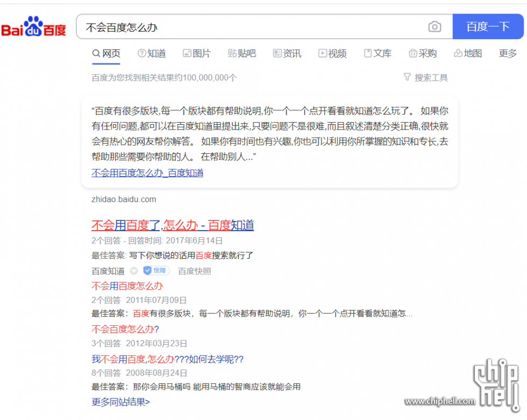Open sub-result 不会用百度怎么办
Viewport: 527px width, 420px height.
(x=127, y=286)
